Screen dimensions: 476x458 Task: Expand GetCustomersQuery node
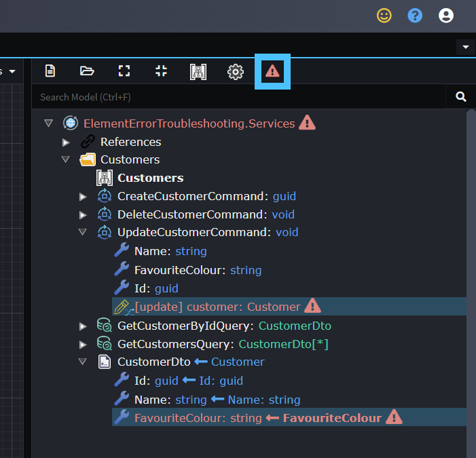coord(83,345)
